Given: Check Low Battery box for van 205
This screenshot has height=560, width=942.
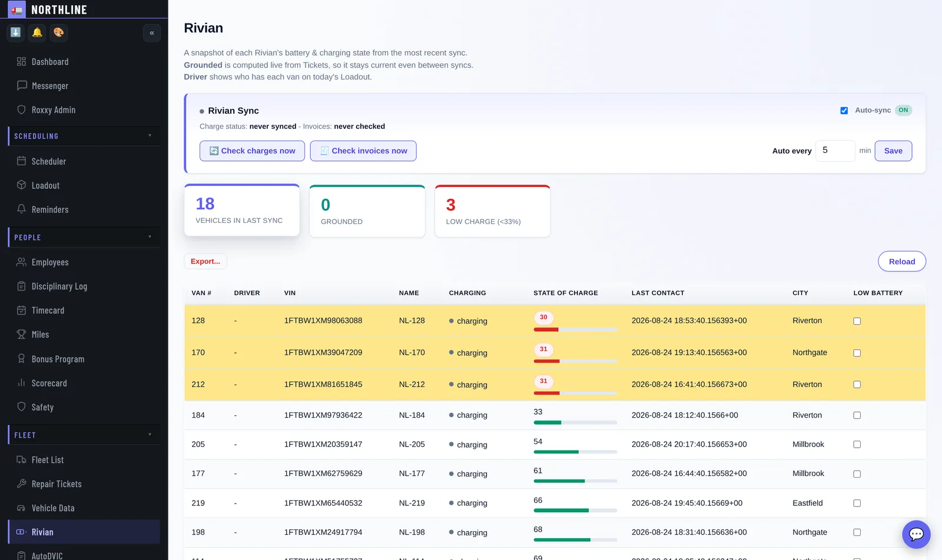Looking at the screenshot, I should [857, 445].
